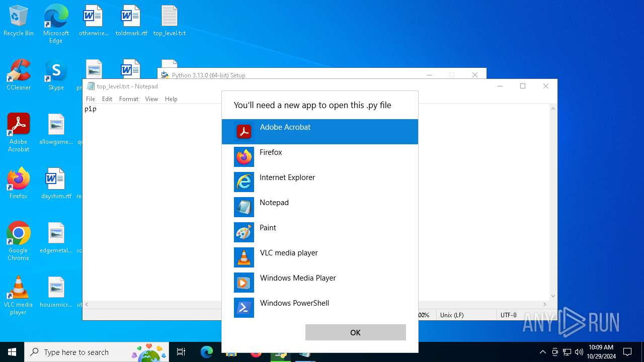Choose Firefox to open the .py file
Screen dimensions: 644x362
pyautogui.click(x=319, y=157)
